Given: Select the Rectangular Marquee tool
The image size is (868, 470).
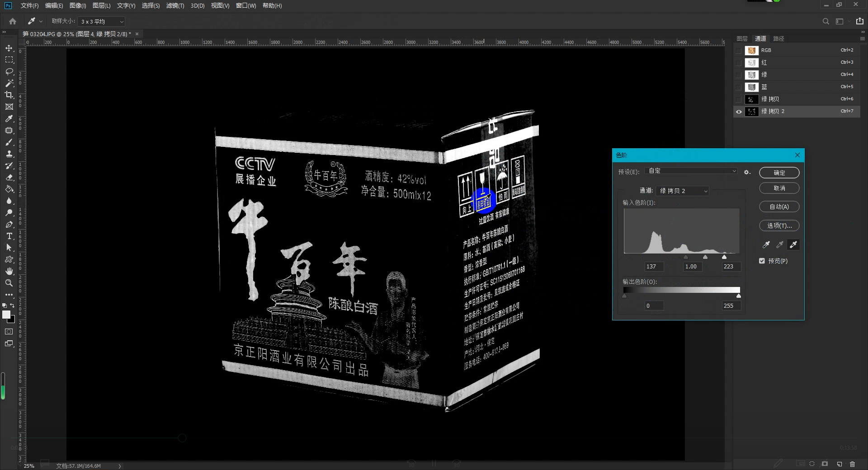Looking at the screenshot, I should [9, 60].
